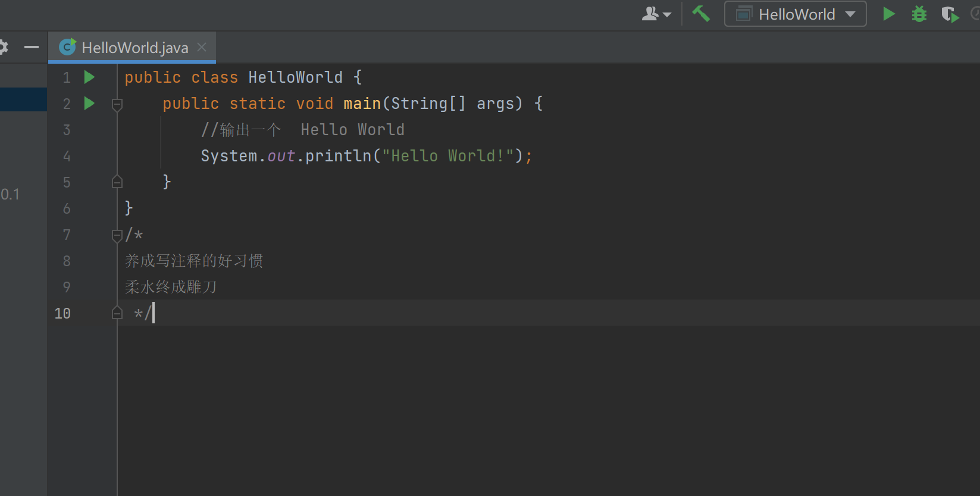
Task: Click the run gutter arrow beside class HelloWorld
Action: [89, 77]
